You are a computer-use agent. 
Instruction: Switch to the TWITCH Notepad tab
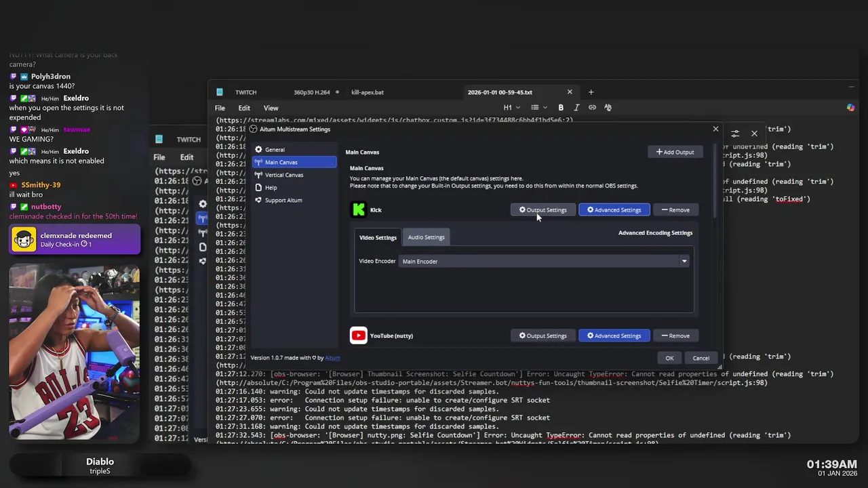coord(245,92)
